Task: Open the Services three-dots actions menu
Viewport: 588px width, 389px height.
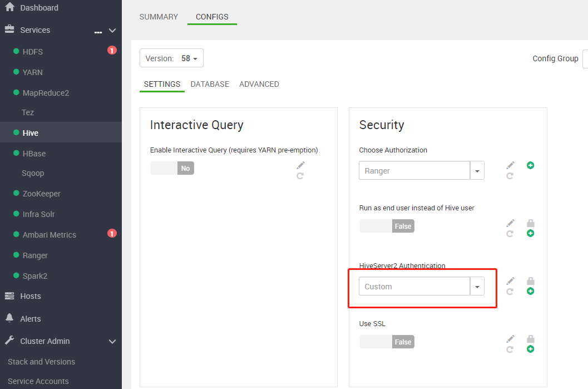Action: [x=98, y=32]
